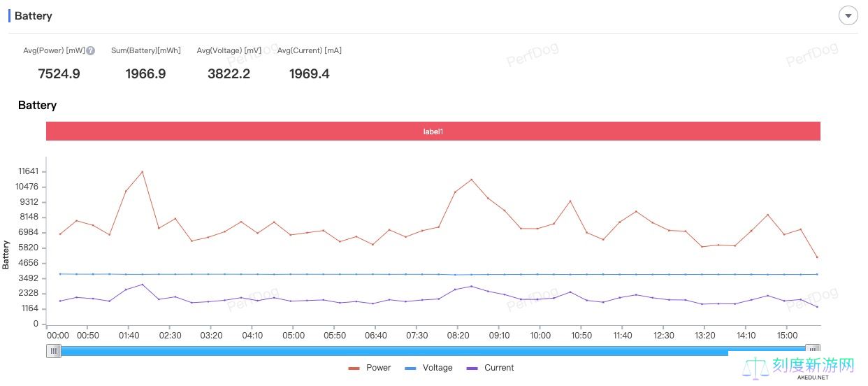Collapse the Battery panel with the arrow button

click(x=848, y=15)
